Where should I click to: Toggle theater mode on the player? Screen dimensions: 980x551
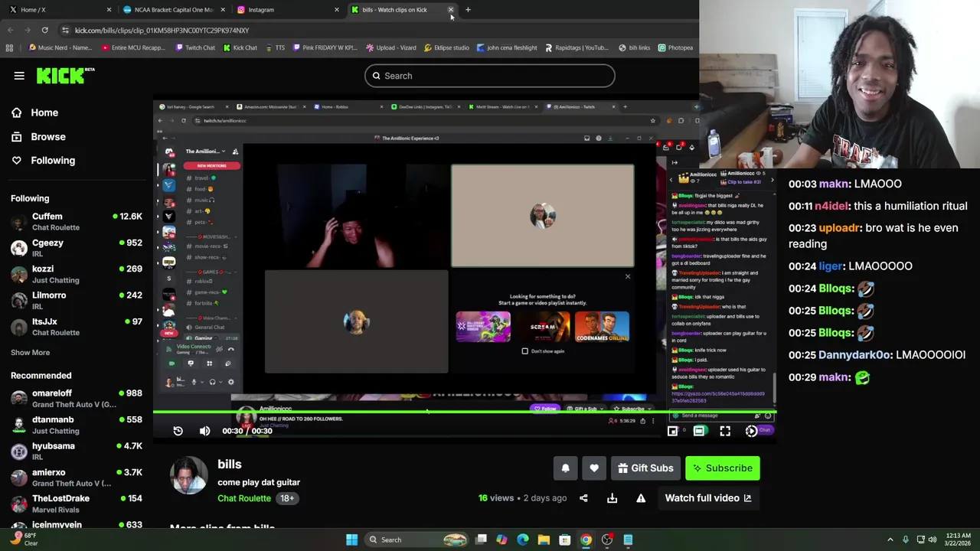(x=699, y=431)
